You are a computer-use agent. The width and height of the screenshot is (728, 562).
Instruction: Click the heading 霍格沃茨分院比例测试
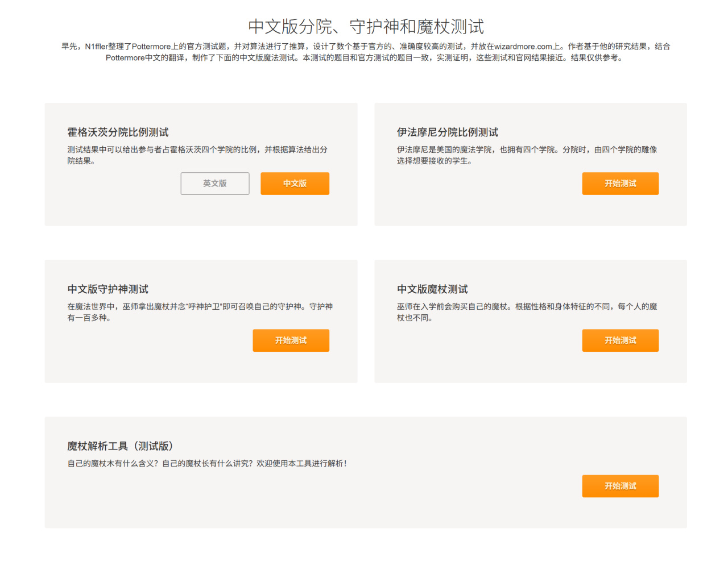click(118, 132)
